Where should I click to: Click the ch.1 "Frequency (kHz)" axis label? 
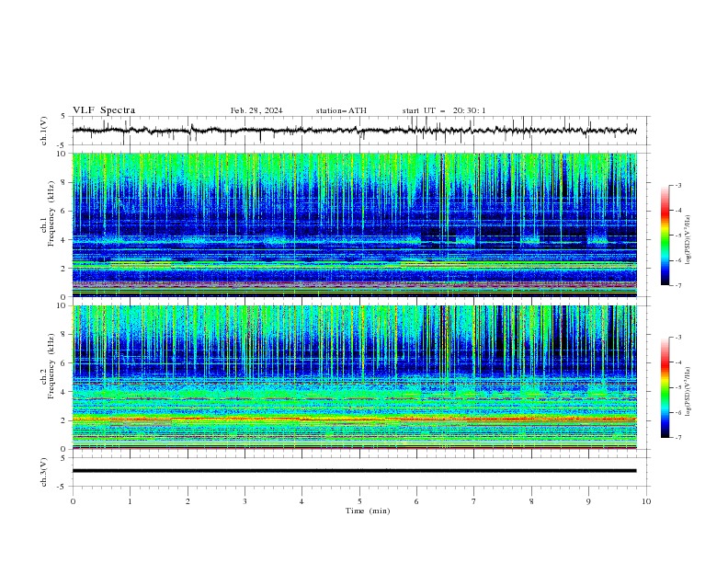point(50,213)
